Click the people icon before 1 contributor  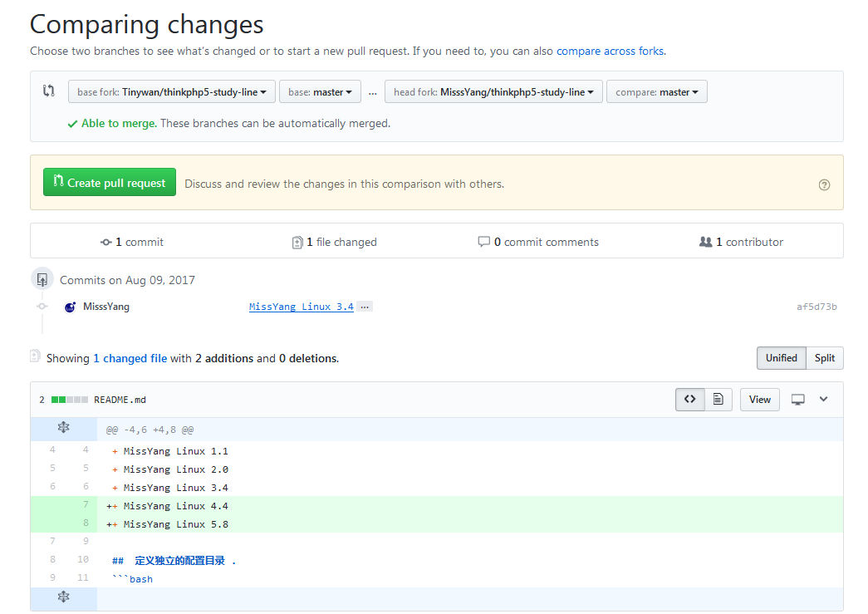(706, 242)
